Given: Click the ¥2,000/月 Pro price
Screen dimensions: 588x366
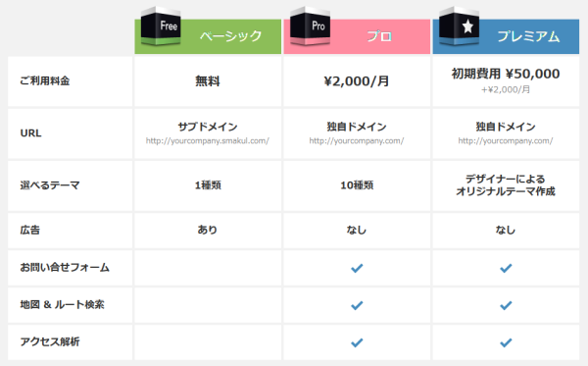Looking at the screenshot, I should (357, 81).
